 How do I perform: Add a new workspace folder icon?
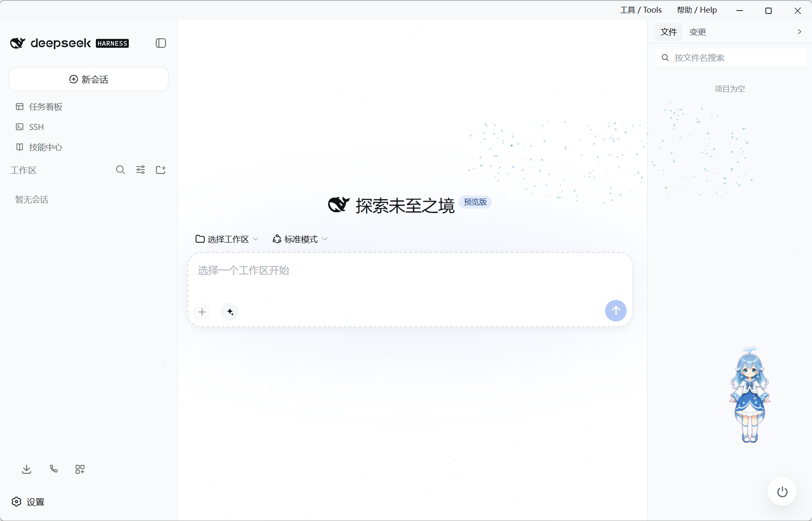[161, 170]
